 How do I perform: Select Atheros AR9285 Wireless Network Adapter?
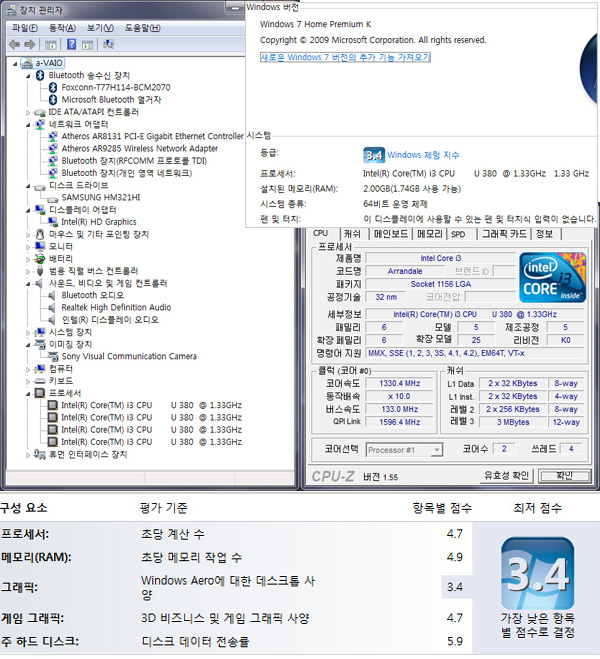click(139, 148)
